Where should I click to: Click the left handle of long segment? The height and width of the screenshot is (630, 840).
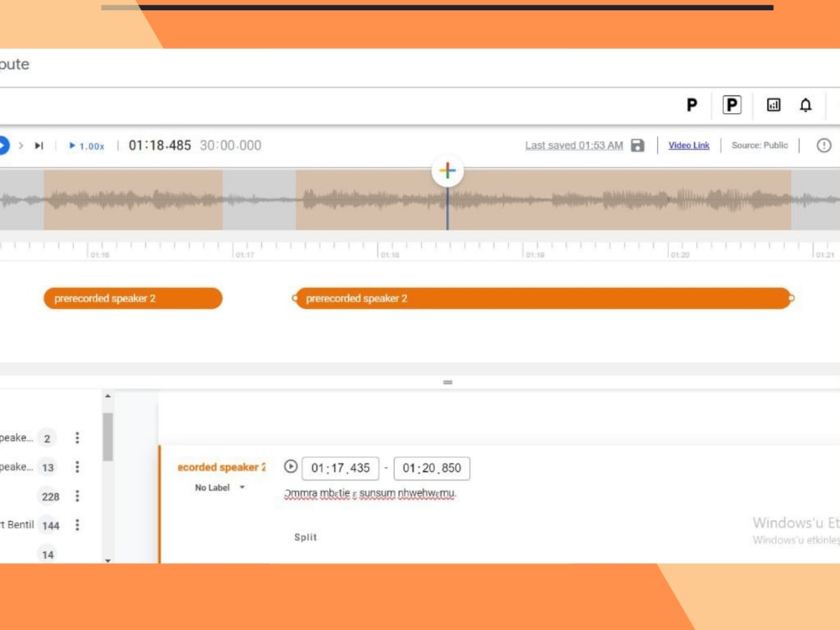(x=295, y=298)
